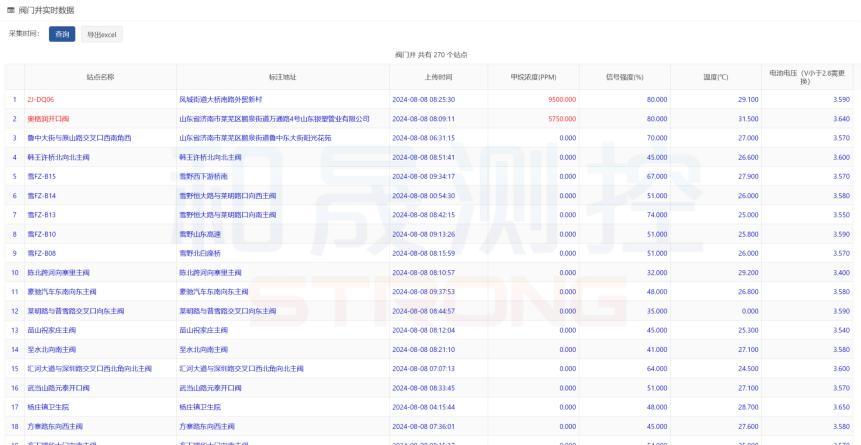The width and height of the screenshot is (861, 445).
Task: Click the 上传时间 column header
Action: click(x=439, y=77)
